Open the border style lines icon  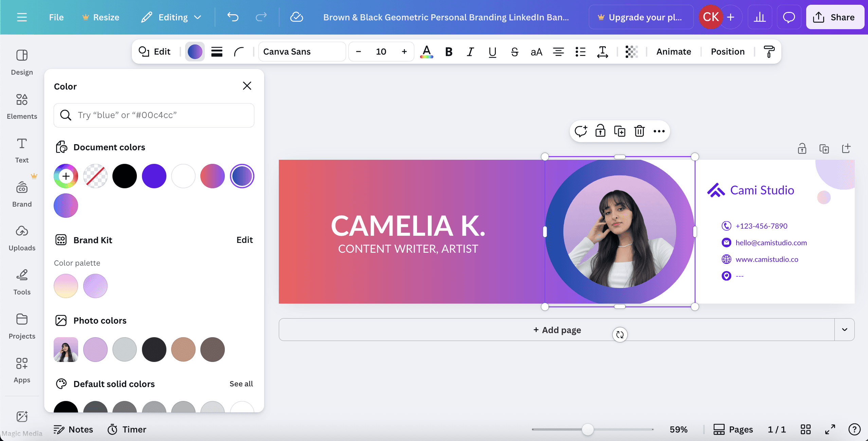[217, 52]
